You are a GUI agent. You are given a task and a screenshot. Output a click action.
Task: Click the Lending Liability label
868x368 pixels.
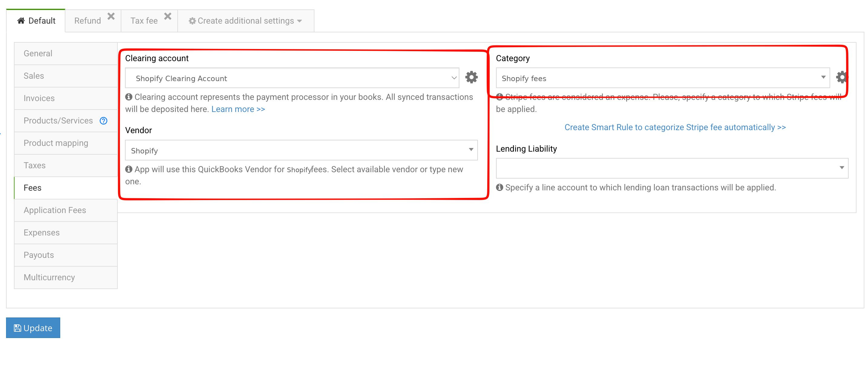pyautogui.click(x=526, y=149)
